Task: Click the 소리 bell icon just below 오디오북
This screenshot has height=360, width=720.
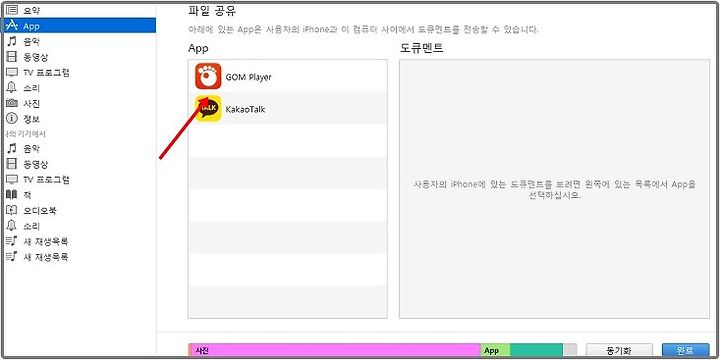Action: [x=11, y=226]
